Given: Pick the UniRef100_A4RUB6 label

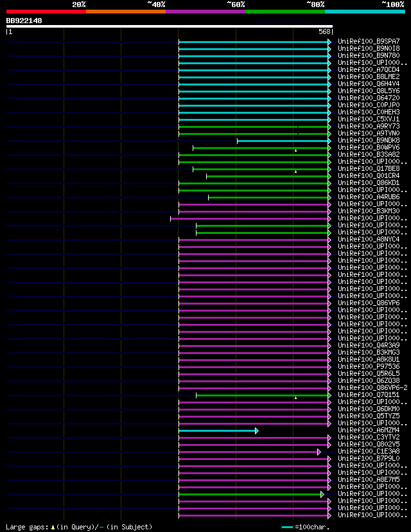Looking at the screenshot, I should tap(369, 197).
